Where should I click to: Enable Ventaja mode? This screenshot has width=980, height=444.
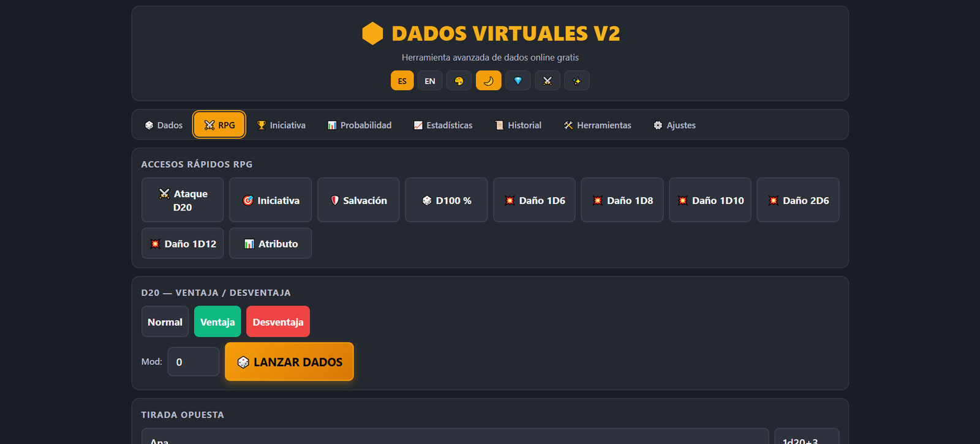[217, 322]
